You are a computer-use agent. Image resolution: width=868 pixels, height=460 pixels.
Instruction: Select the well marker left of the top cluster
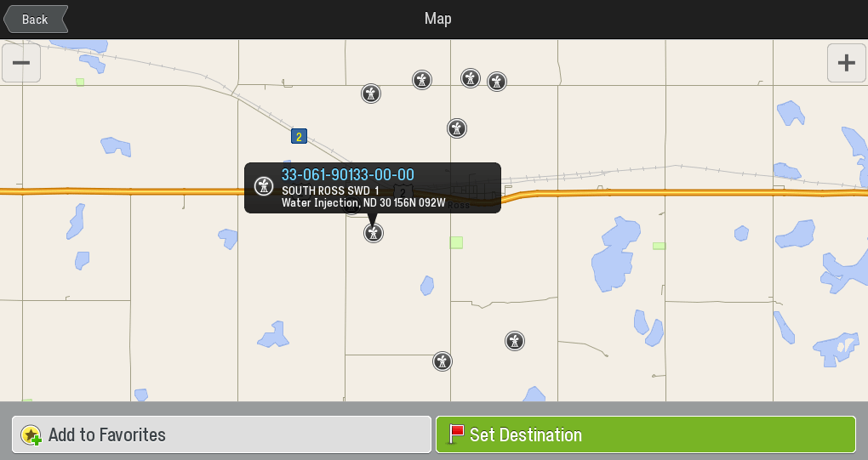[x=371, y=94]
